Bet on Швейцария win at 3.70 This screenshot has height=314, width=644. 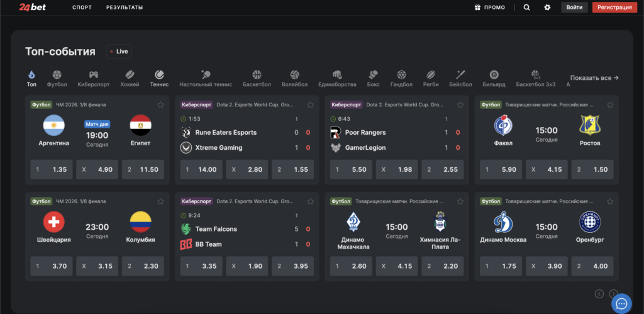coord(52,266)
